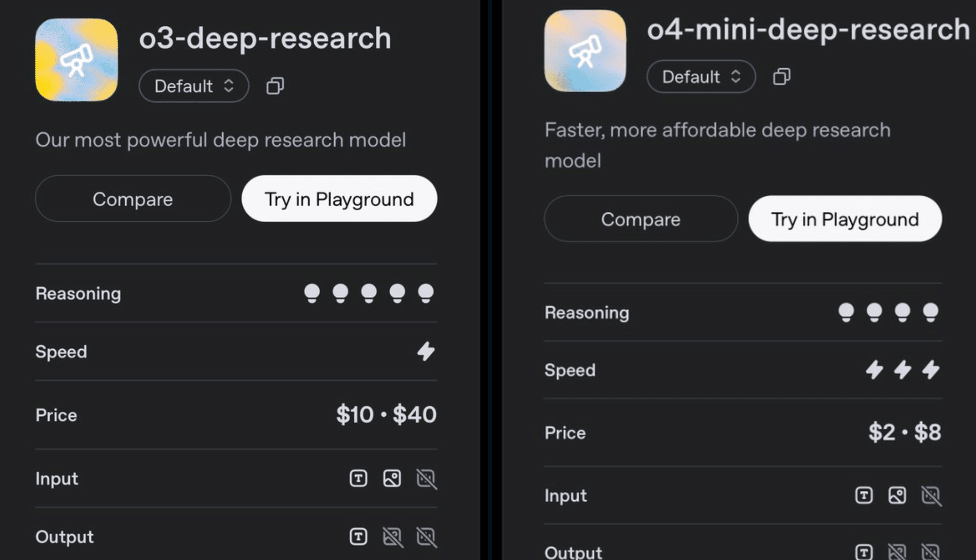Copy the o4-mini-deep-research model name
This screenshot has height=560, width=976.
coord(782,77)
